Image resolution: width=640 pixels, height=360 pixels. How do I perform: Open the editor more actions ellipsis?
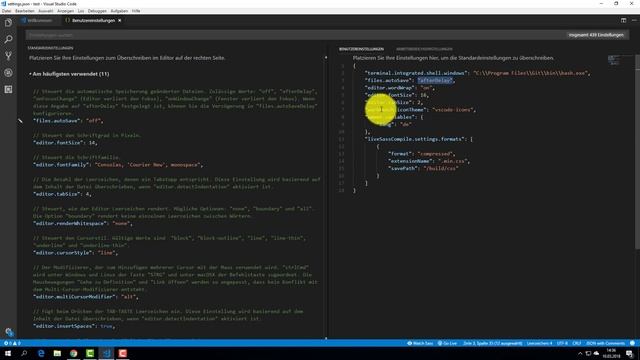(x=634, y=20)
